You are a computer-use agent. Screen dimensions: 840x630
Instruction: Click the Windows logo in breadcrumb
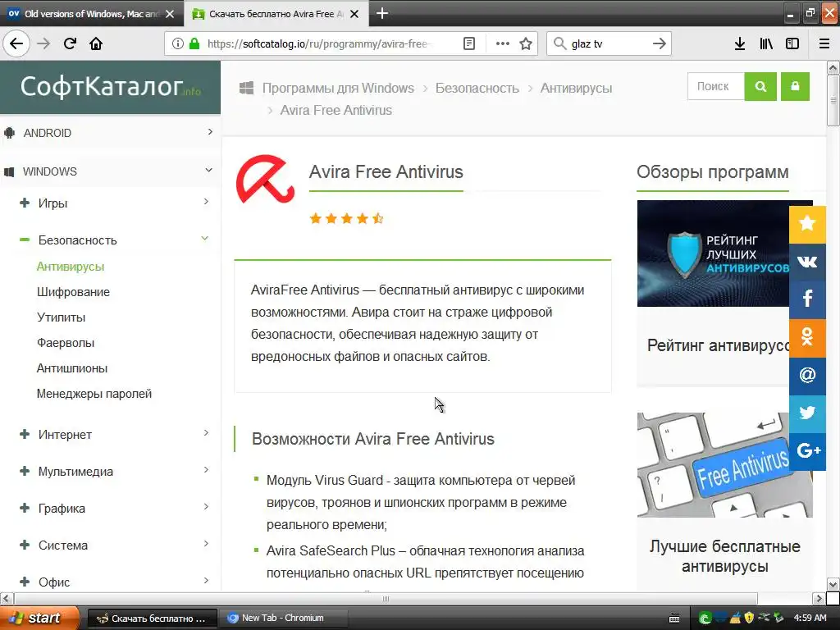[246, 88]
